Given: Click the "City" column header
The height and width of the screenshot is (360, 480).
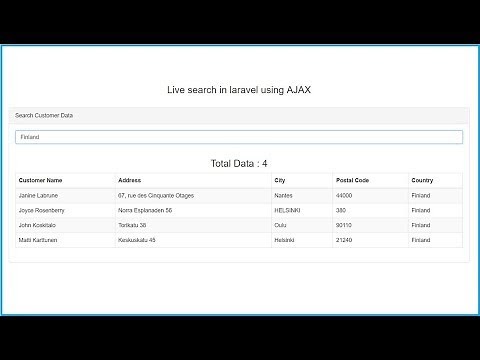Looking at the screenshot, I should coord(280,180).
